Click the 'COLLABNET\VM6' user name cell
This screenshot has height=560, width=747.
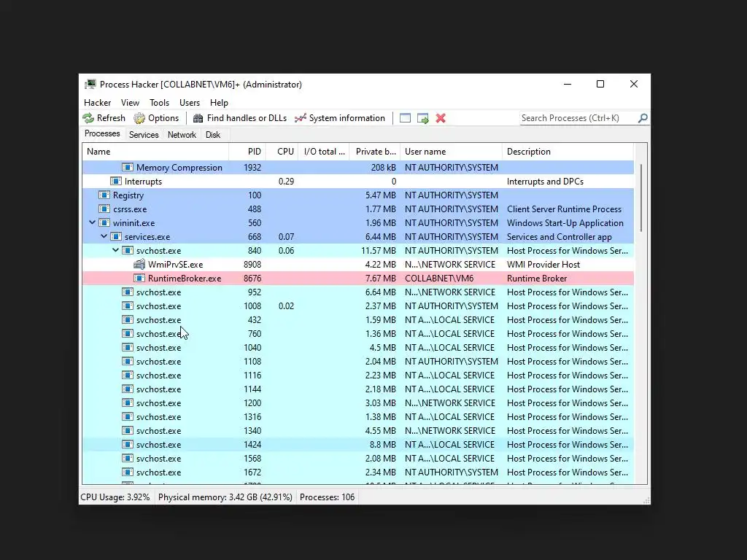[x=438, y=278]
